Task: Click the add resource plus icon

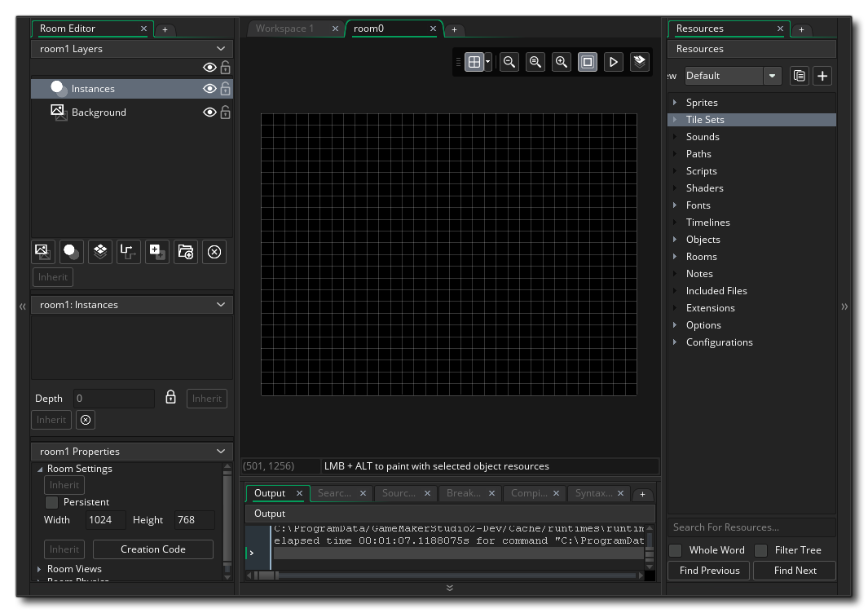Action: tap(822, 76)
